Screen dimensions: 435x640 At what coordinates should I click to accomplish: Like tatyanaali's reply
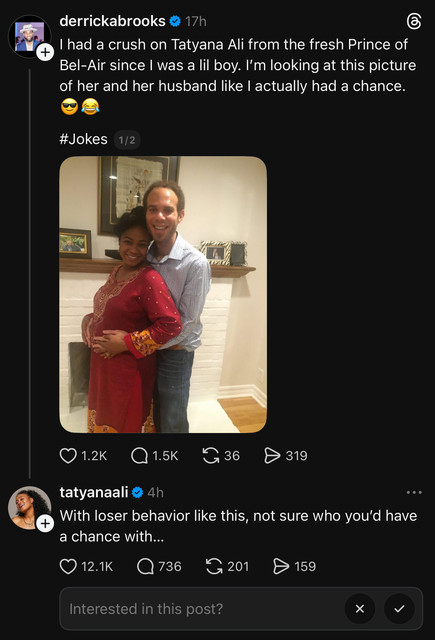point(68,566)
